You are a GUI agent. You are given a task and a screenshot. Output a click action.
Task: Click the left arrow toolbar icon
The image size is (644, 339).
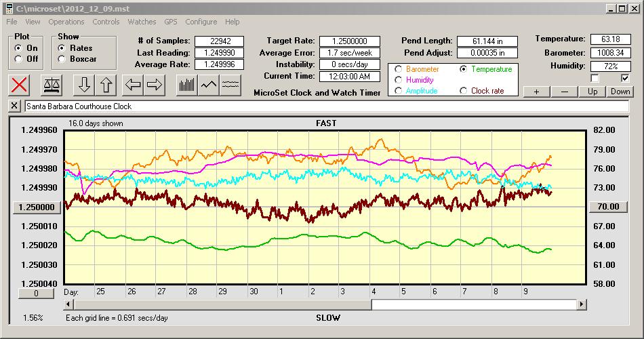[x=133, y=85]
